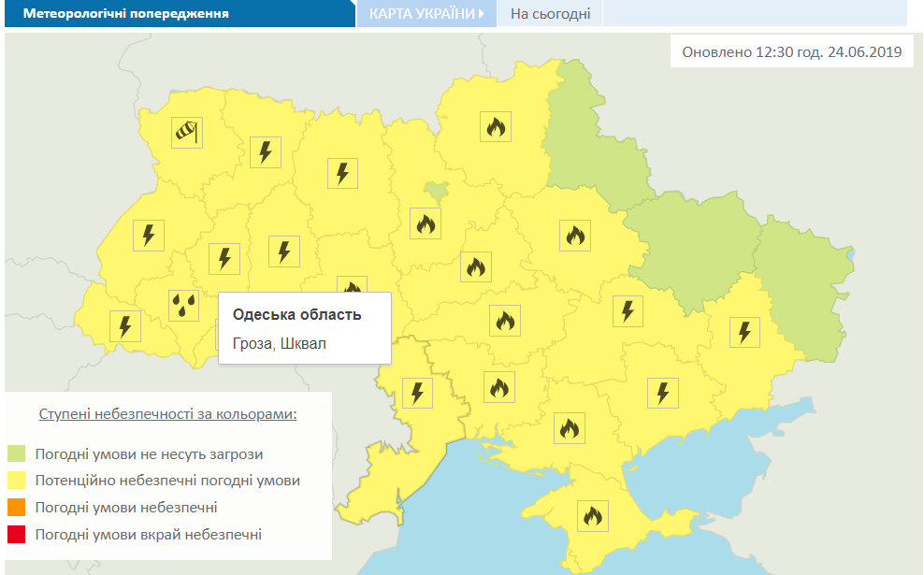The height and width of the screenshot is (575, 924).
Task: Switch to the На сьогодні tab
Action: point(551,13)
